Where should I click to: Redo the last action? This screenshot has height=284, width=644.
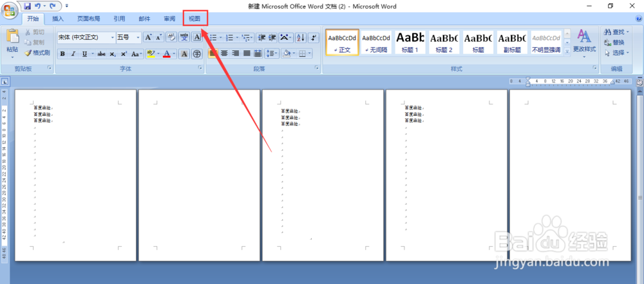52,6
